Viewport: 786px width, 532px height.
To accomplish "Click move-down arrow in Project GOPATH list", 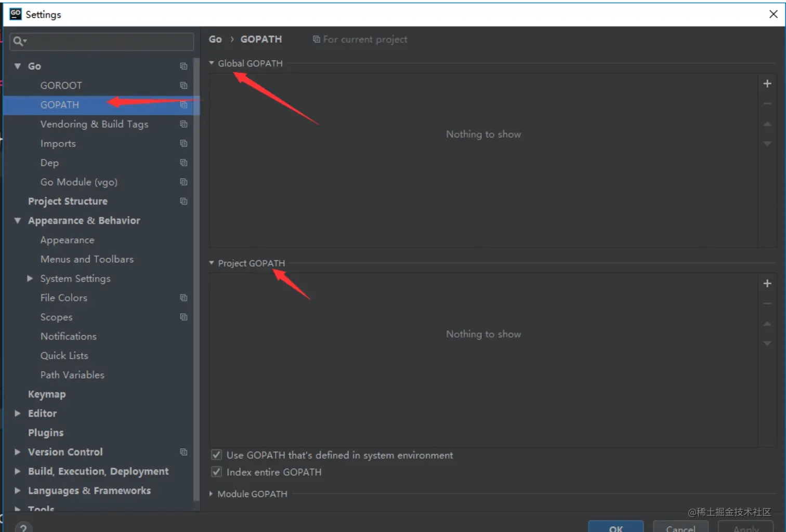I will tap(767, 343).
